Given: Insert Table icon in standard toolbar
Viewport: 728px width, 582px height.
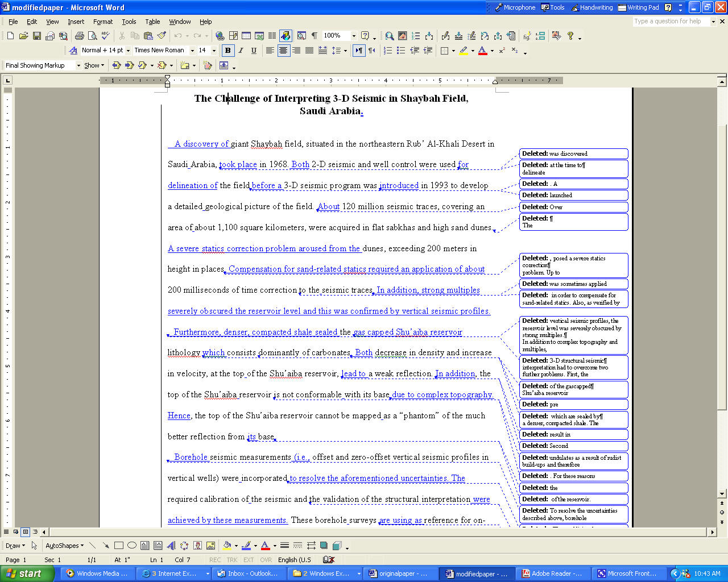Looking at the screenshot, I should 246,36.
